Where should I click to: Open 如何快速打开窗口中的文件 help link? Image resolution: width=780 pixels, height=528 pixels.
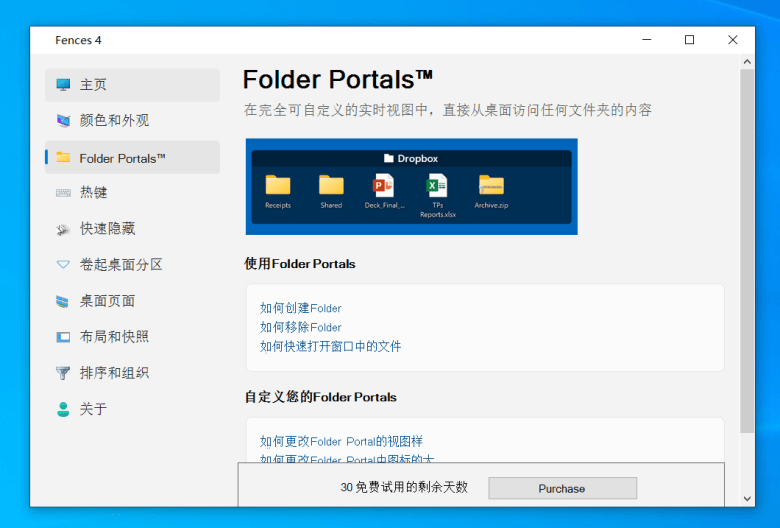click(x=330, y=346)
